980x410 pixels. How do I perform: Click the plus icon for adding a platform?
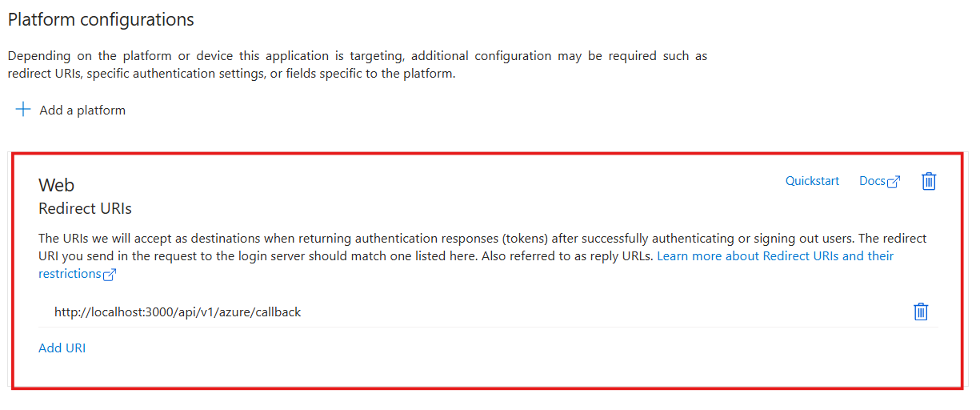(24, 110)
